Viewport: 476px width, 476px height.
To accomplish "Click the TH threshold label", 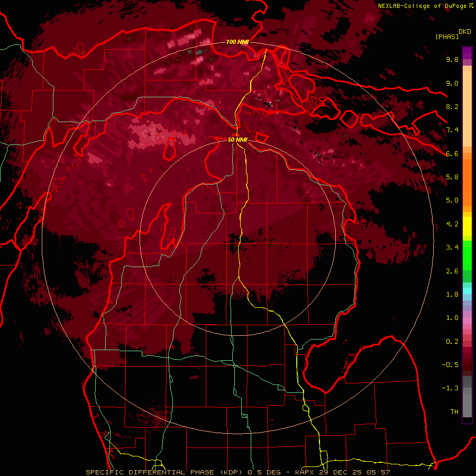I will click(454, 412).
